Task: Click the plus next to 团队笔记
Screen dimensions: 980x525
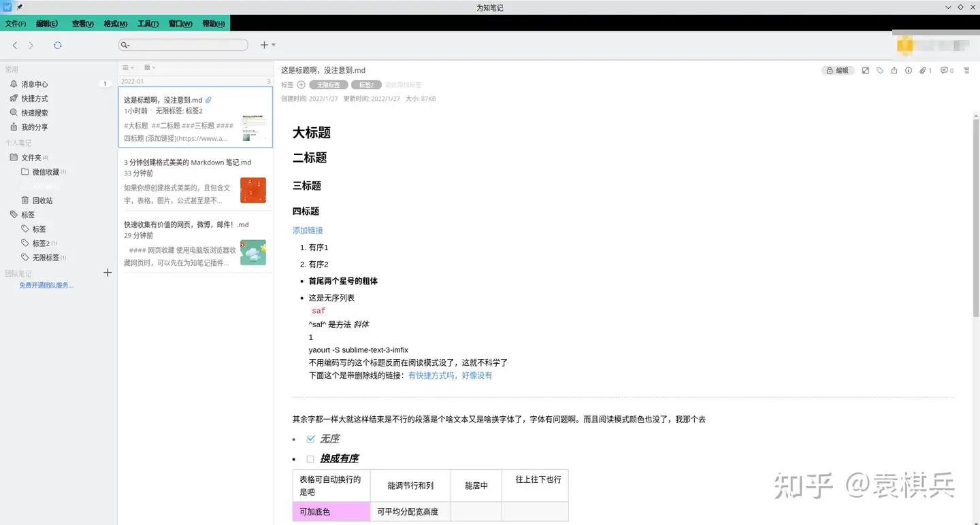Action: point(107,273)
